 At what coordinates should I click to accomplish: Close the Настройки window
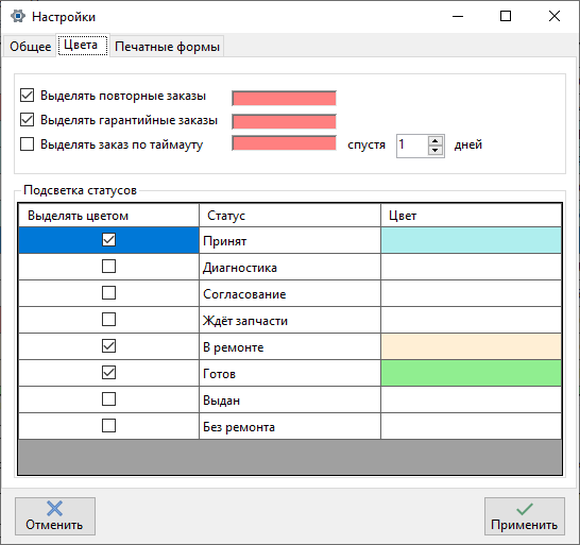(554, 16)
